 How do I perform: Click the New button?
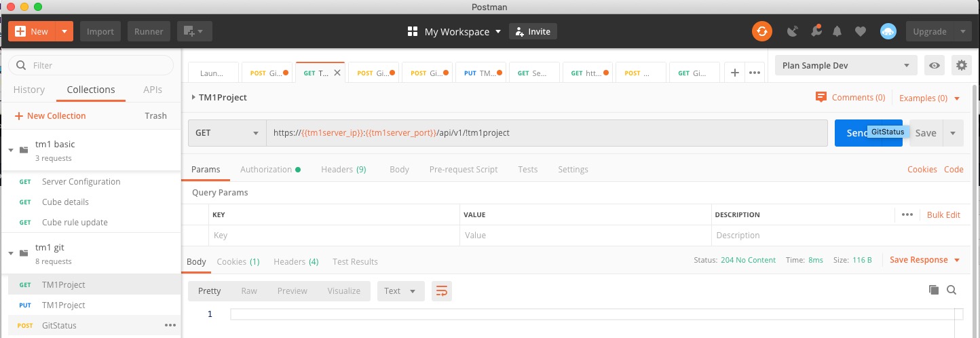[x=32, y=31]
